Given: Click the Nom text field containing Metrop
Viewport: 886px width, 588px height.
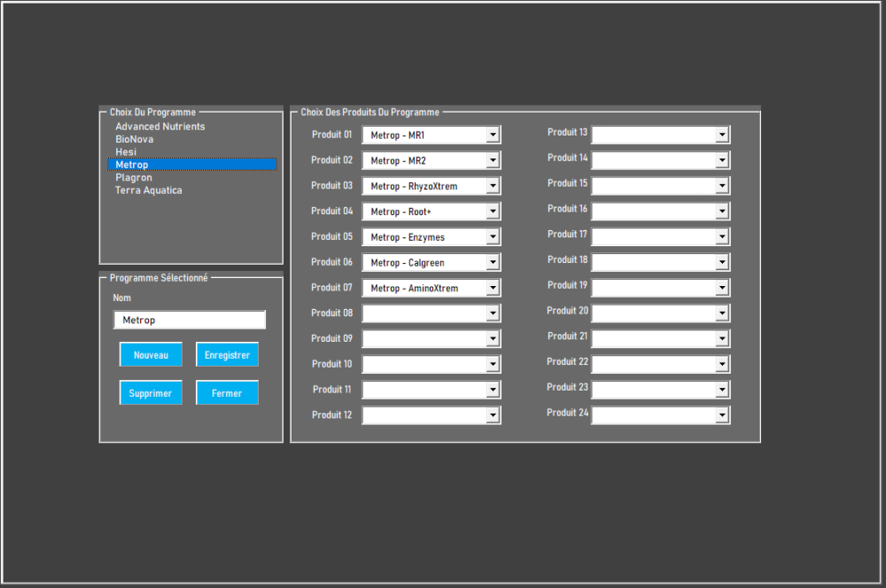Looking at the screenshot, I should click(x=190, y=320).
